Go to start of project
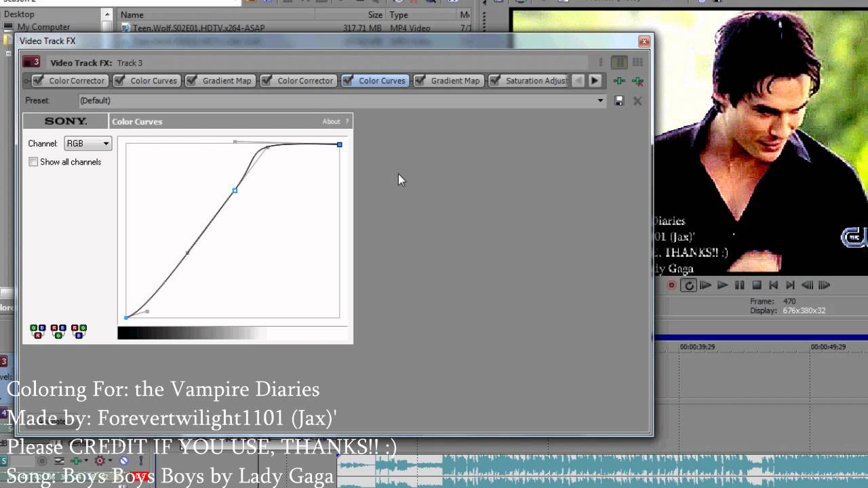The image size is (868, 488). click(773, 285)
